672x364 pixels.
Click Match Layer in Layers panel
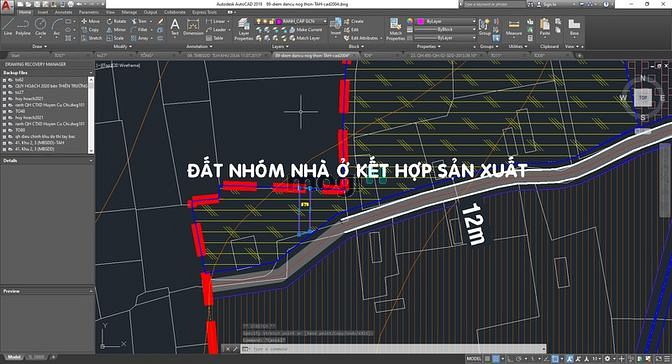(305, 38)
